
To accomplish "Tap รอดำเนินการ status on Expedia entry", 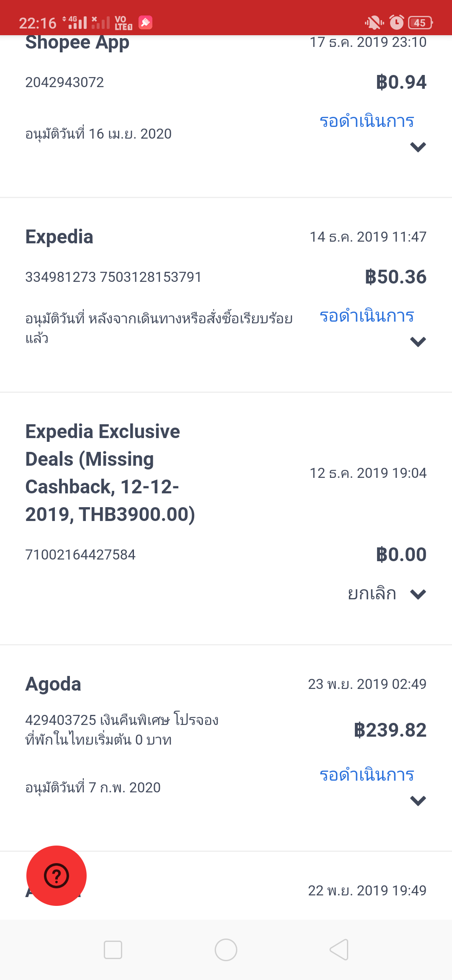I will coord(367,316).
